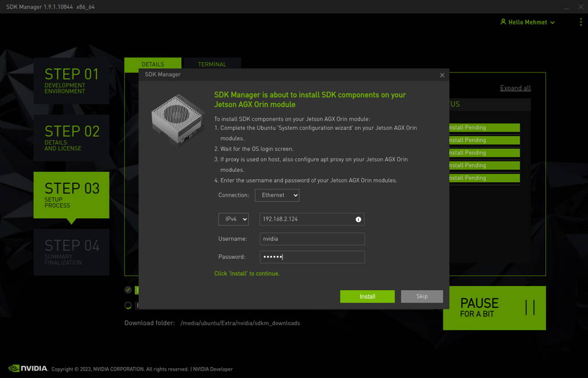Open the three-dot options menu

[581, 22]
